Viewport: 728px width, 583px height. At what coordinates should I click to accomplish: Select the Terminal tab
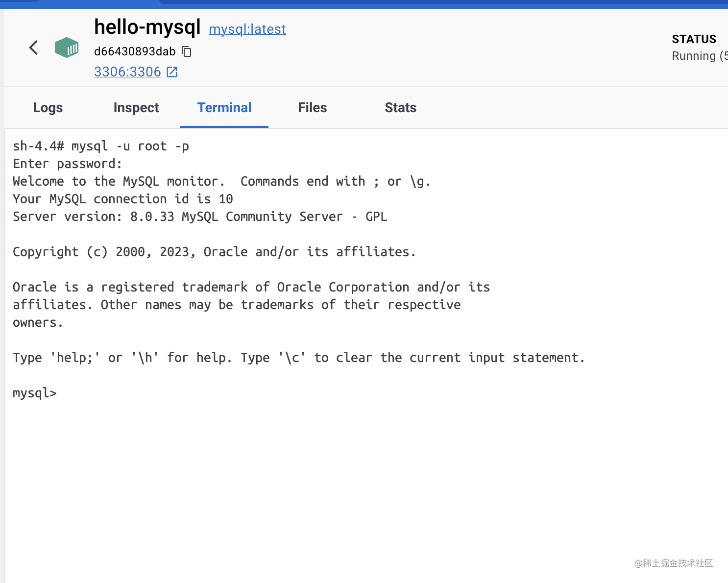(x=224, y=108)
